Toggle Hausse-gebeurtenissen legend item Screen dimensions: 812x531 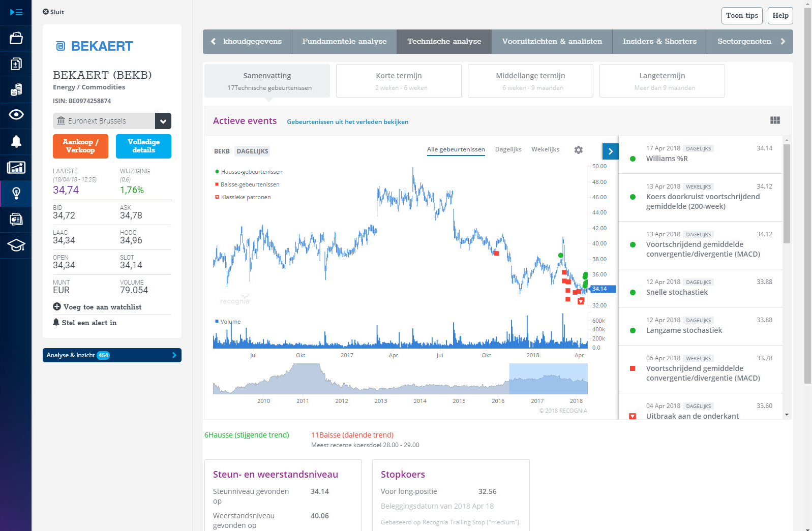pos(249,172)
